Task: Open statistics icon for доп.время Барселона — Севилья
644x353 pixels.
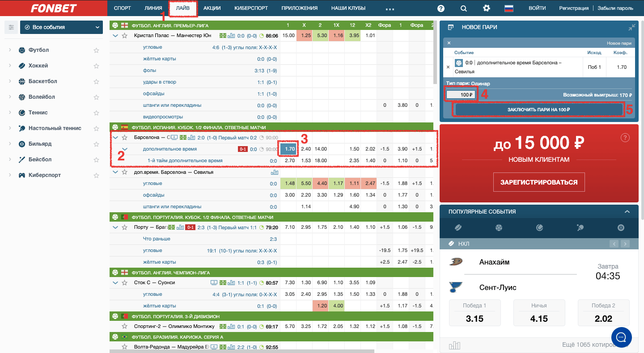Action: 274,172
